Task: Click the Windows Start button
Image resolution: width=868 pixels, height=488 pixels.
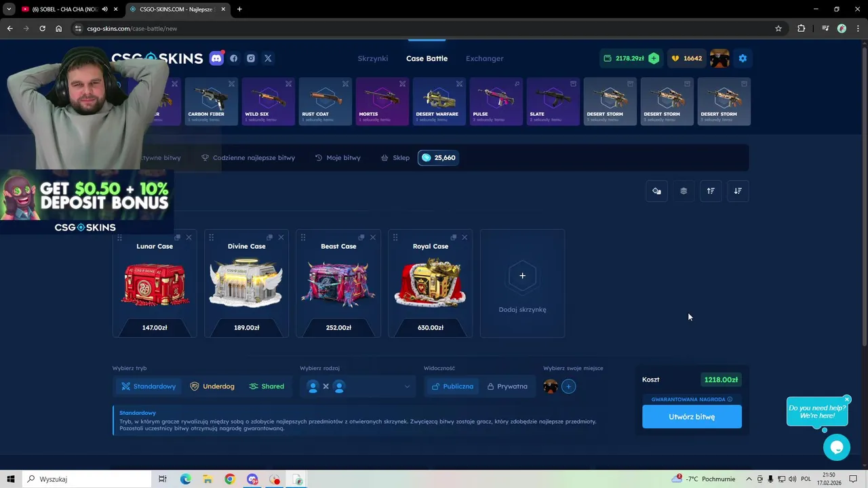Action: click(11, 479)
